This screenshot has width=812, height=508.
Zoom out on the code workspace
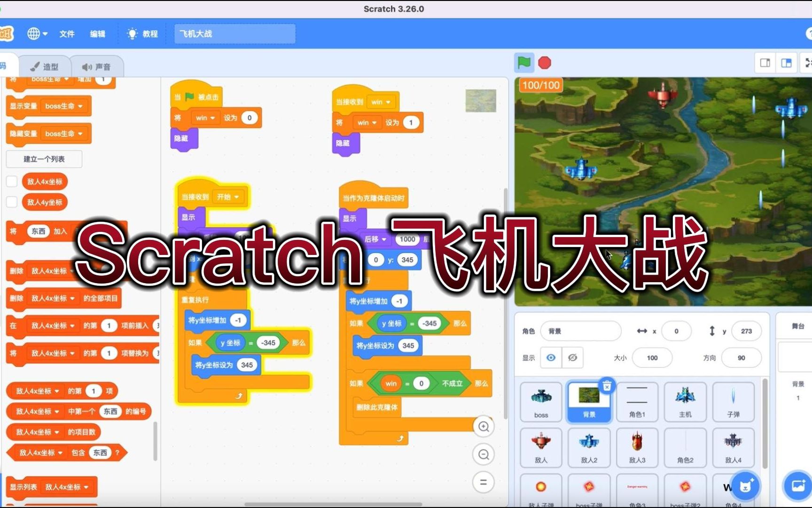[484, 454]
